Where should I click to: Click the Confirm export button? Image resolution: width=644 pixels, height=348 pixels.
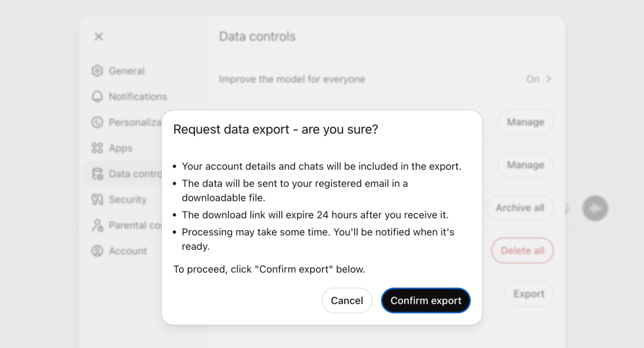[426, 300]
